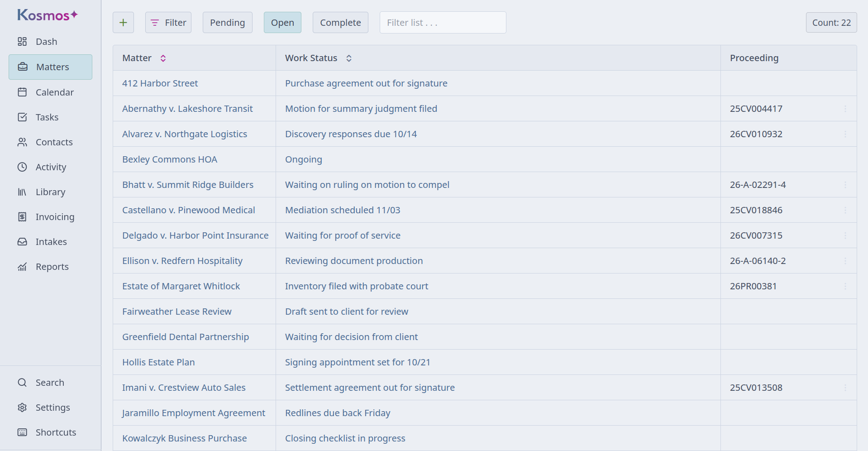
Task: Toggle the Open status filter
Action: coord(282,23)
